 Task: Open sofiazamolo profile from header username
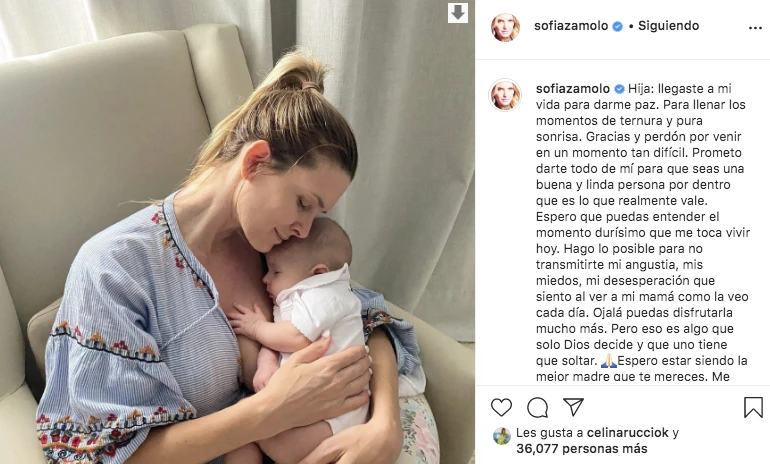click(x=571, y=26)
